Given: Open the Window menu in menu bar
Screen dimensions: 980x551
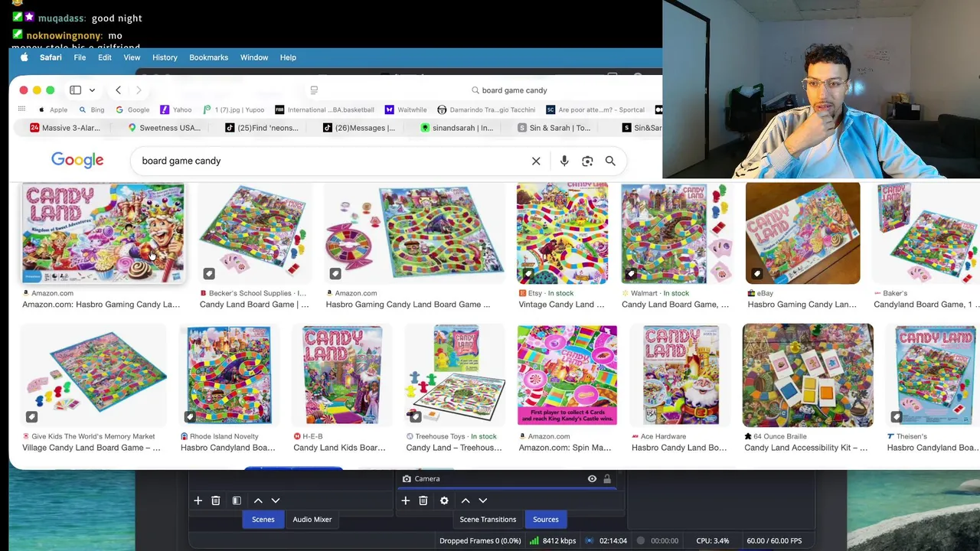Looking at the screenshot, I should (x=254, y=57).
